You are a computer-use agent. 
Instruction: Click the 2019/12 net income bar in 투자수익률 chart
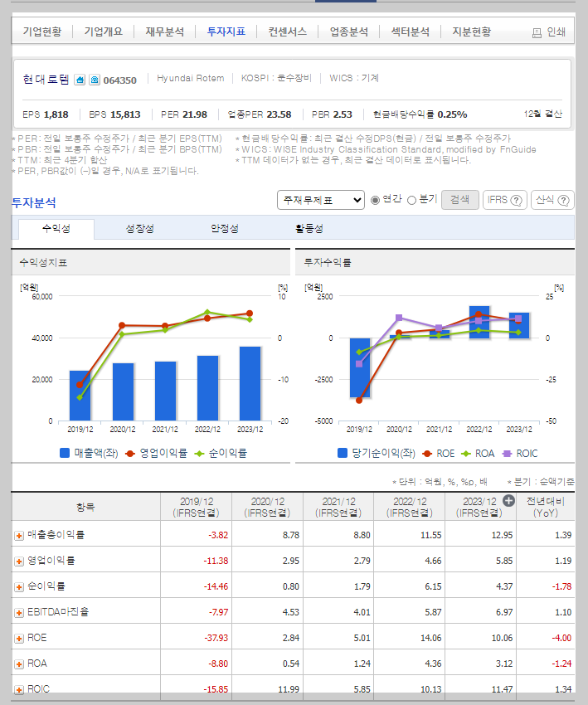click(360, 367)
